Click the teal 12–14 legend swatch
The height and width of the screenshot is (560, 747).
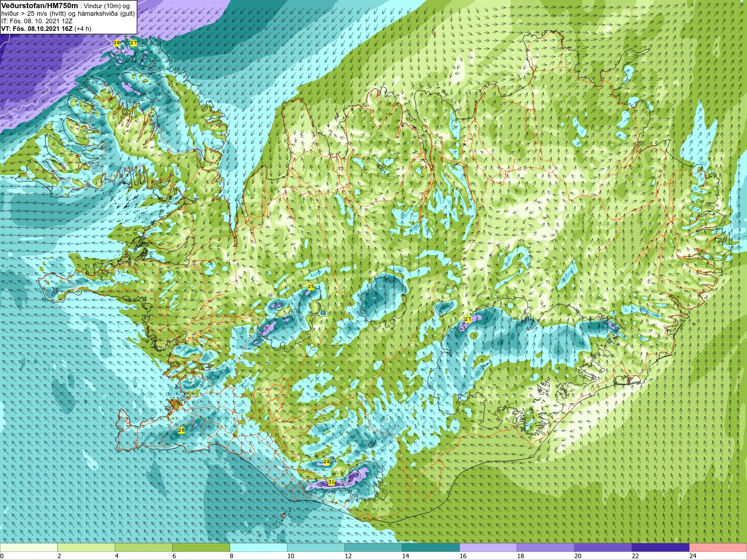(x=373, y=548)
